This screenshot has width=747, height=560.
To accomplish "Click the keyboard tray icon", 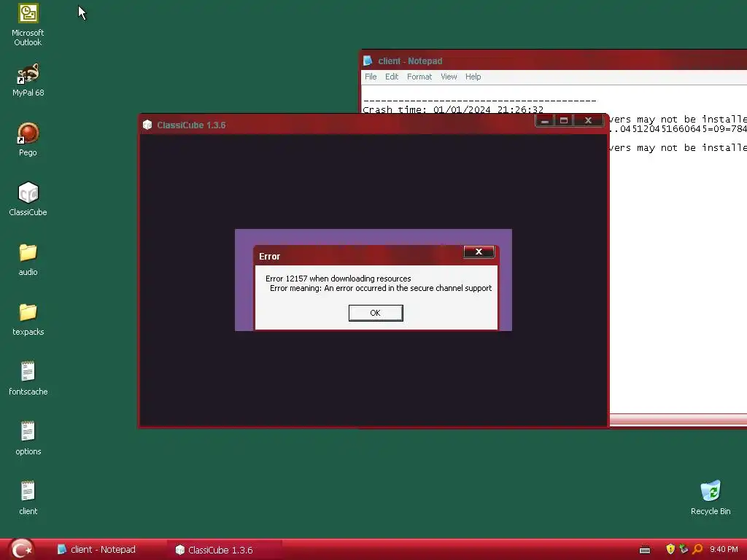I will pyautogui.click(x=645, y=550).
